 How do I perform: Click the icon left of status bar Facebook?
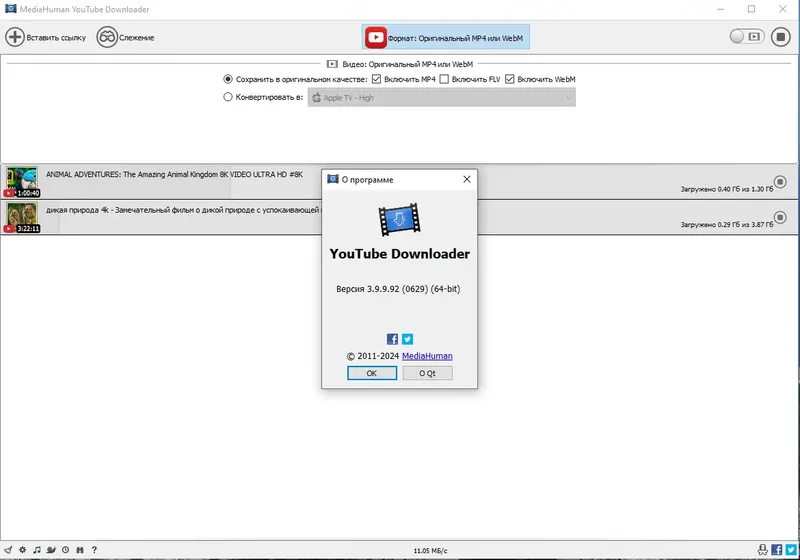pos(762,549)
